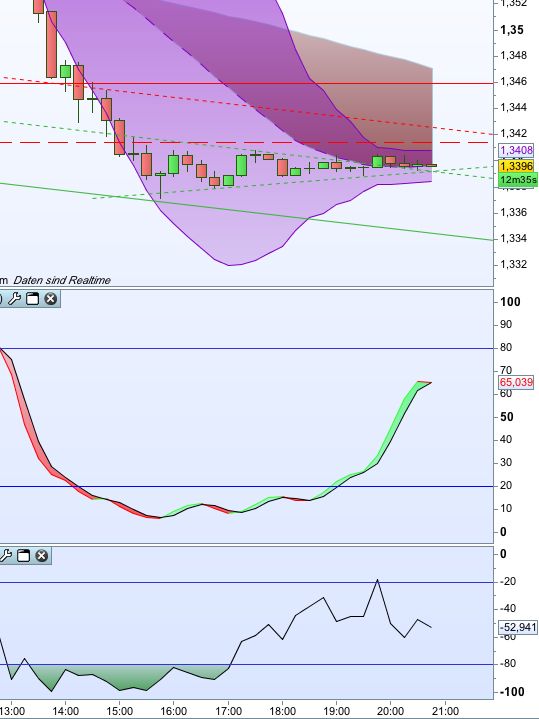Click the yellow 1,3396 current price label

pyautogui.click(x=516, y=166)
